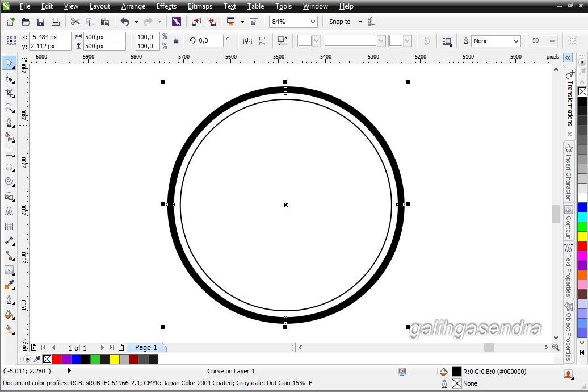
Task: Save the document
Action: point(40,22)
